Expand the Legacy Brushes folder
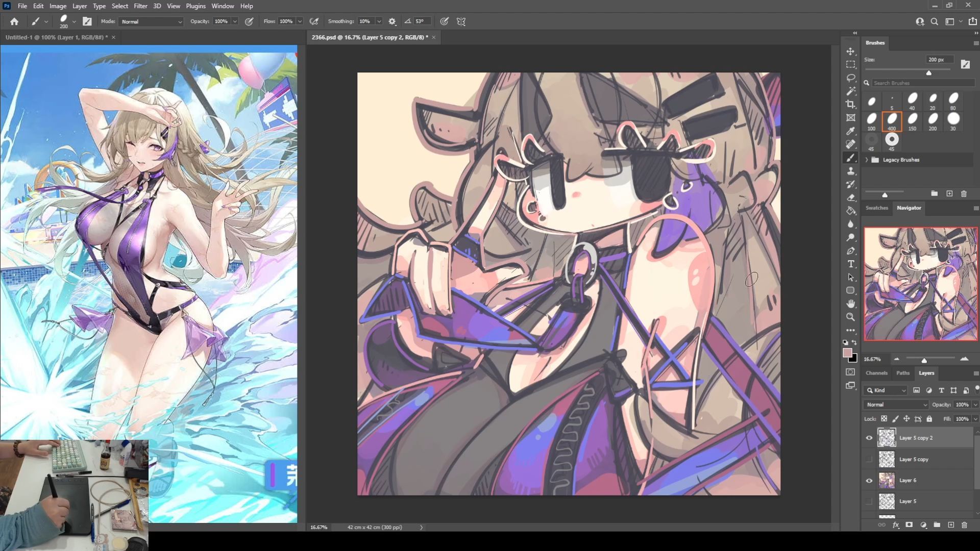Screen dimensions: 980x551 (867, 160)
